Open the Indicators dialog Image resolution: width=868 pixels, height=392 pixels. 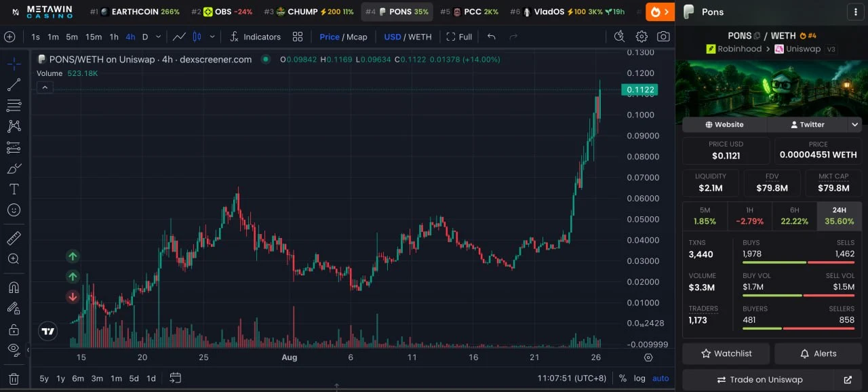point(255,37)
